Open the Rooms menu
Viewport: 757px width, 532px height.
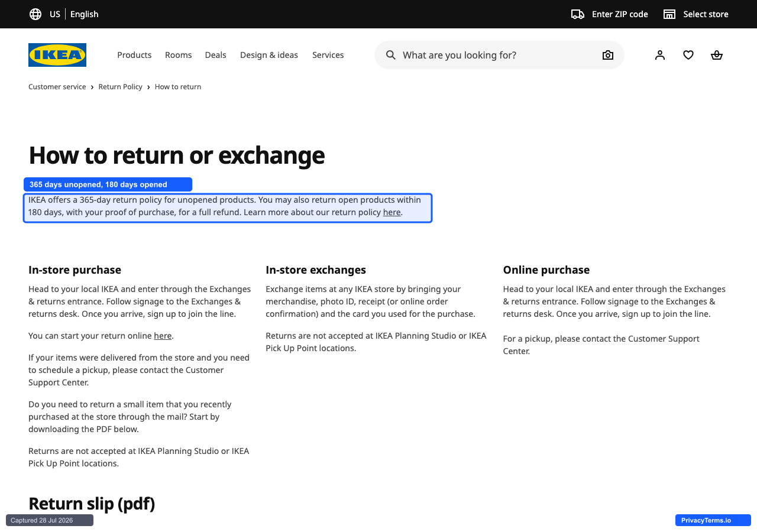point(179,55)
